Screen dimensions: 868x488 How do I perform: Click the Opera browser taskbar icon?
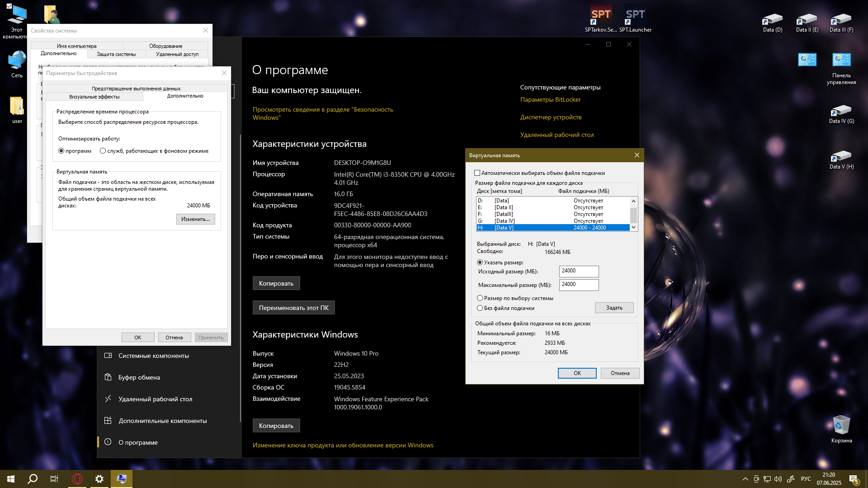(x=77, y=479)
